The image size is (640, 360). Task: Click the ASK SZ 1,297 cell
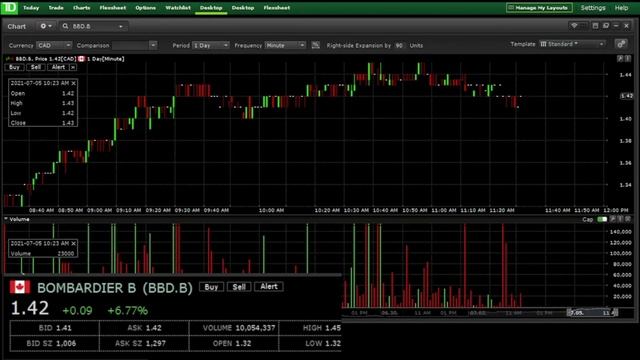[x=144, y=343]
